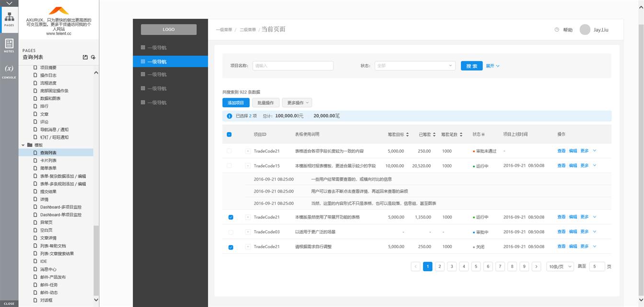Screen dimensions: 644x307
Task: Select 卡片列表 page in the sidebar tree
Action: [48, 160]
